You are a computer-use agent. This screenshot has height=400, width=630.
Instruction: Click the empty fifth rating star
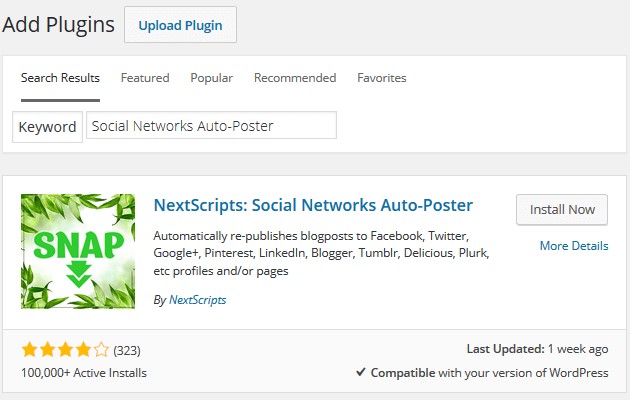click(101, 350)
